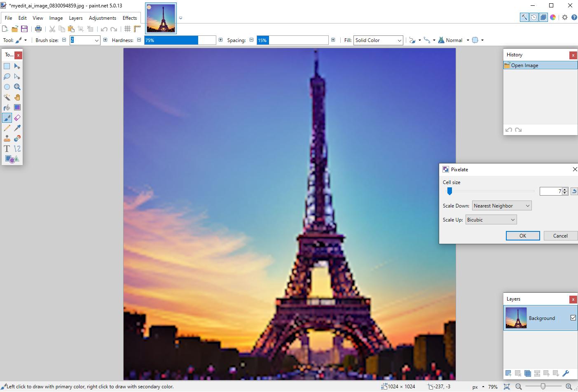578x392 pixels.
Task: Toggle the rulers in the toolbar
Action: pos(137,28)
